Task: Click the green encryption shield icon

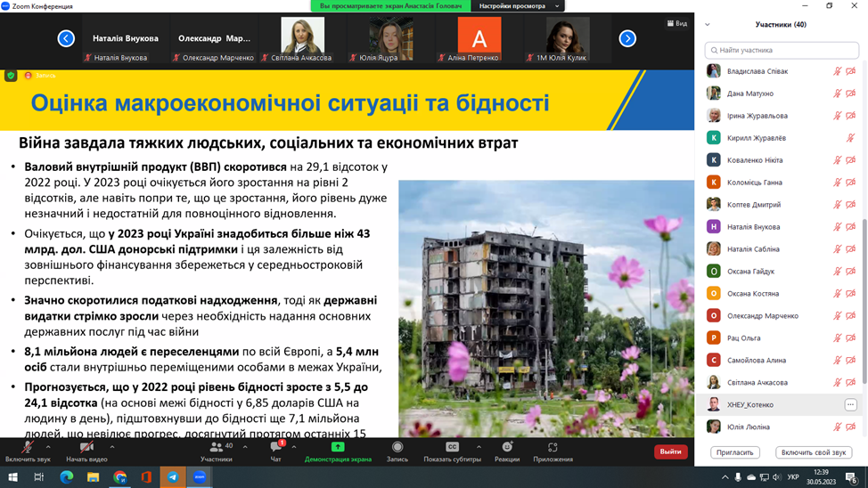Action: [11, 76]
